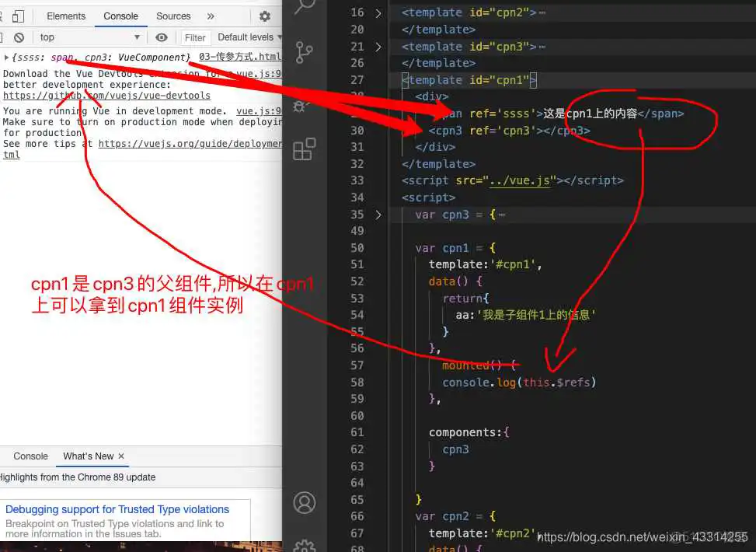Expand folded template cpn2 at line 16
This screenshot has height=552, width=756.
click(378, 13)
